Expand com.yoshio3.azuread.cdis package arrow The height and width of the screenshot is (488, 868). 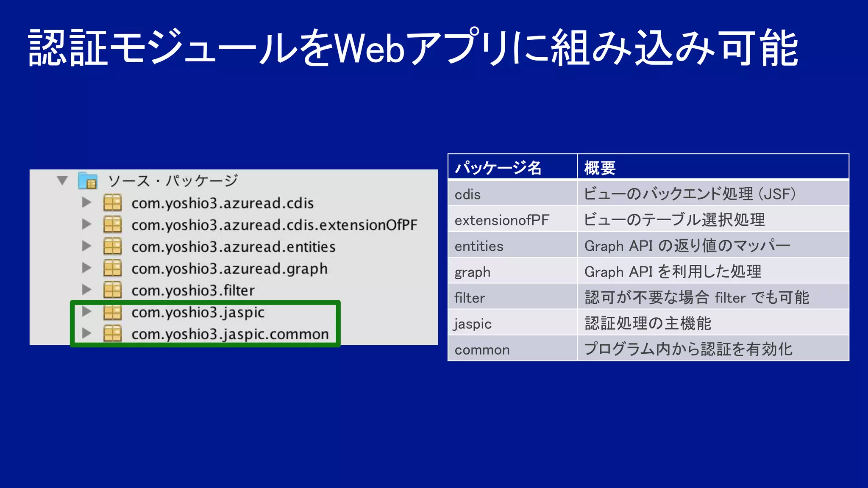tap(87, 202)
